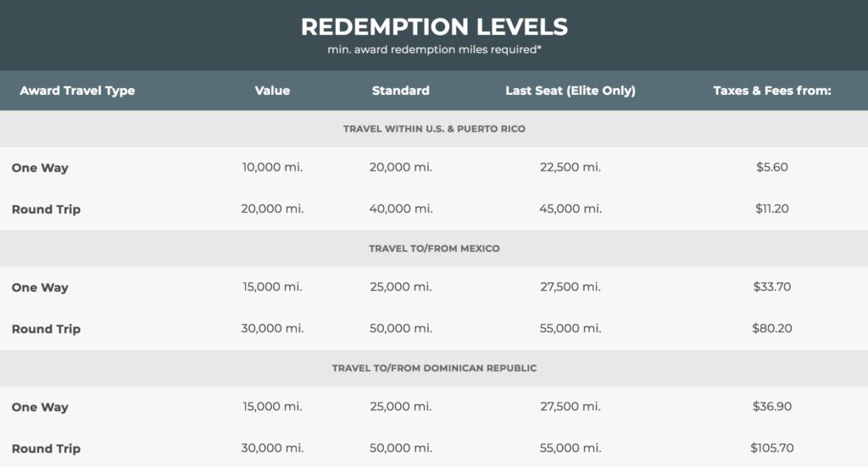Click the $80.20 Mexico round-trip fee
This screenshot has height=467, width=868.
coord(771,328)
